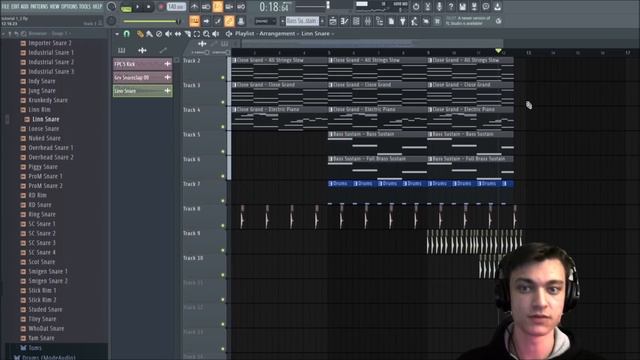Click the Arrangement breadcrumb dropdown

278,34
